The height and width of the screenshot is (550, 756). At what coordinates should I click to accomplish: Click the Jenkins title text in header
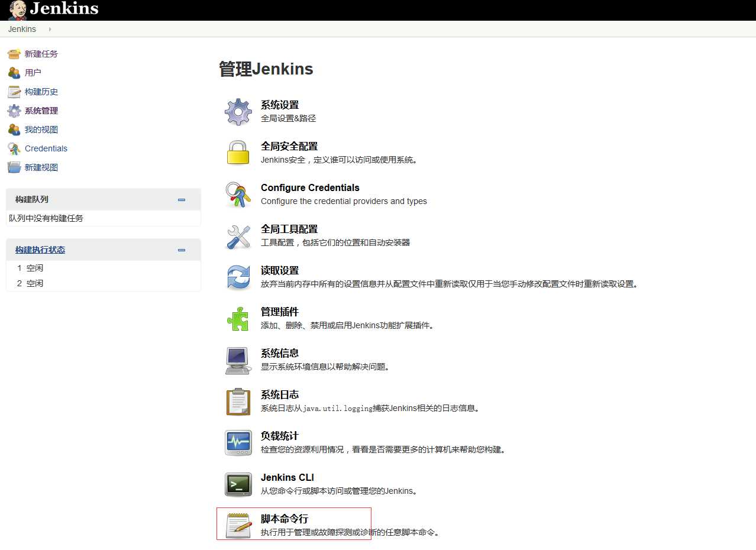[64, 8]
